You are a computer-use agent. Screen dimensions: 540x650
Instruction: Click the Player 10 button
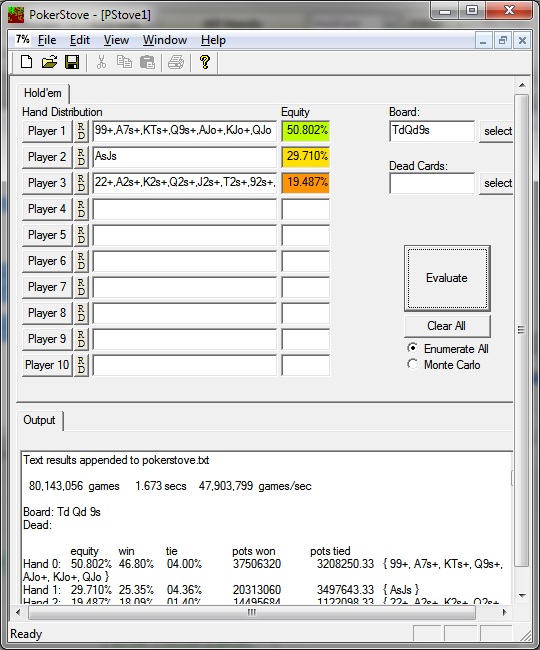coord(47,365)
